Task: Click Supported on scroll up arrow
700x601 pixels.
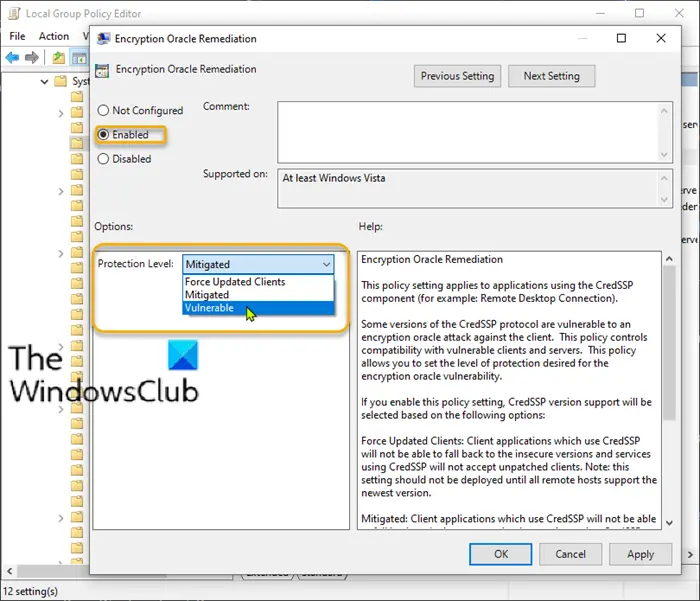Action: pyautogui.click(x=664, y=178)
